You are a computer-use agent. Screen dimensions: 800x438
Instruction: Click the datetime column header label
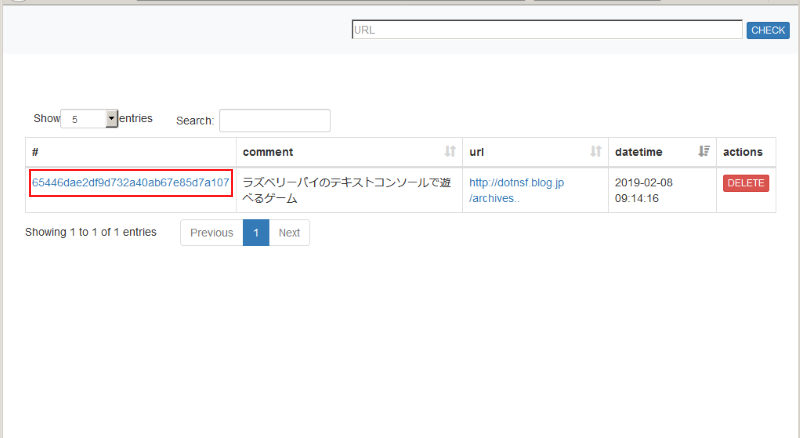638,152
